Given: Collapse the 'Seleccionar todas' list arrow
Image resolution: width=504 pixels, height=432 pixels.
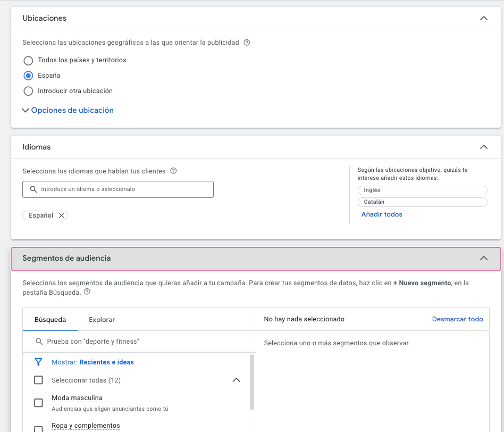Looking at the screenshot, I should click(236, 380).
